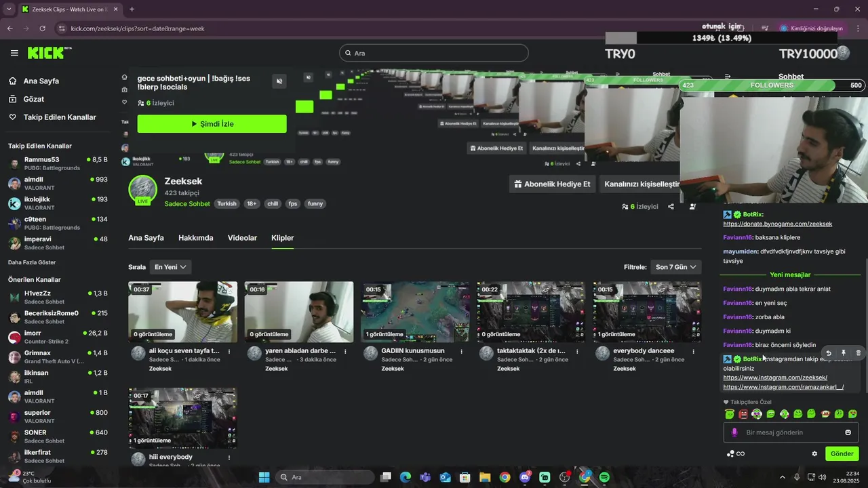The image size is (868, 488).
Task: Open the 'taktaktaktak' clip thumbnail
Action: (x=531, y=312)
